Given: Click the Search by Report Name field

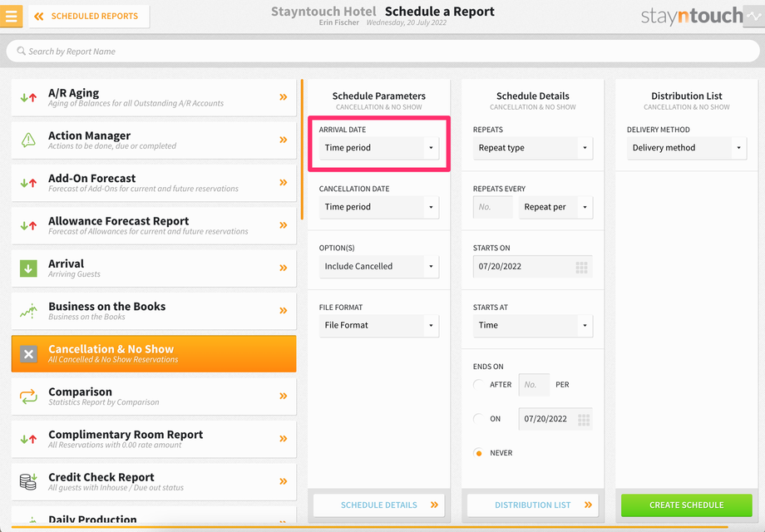Looking at the screenshot, I should (x=382, y=52).
